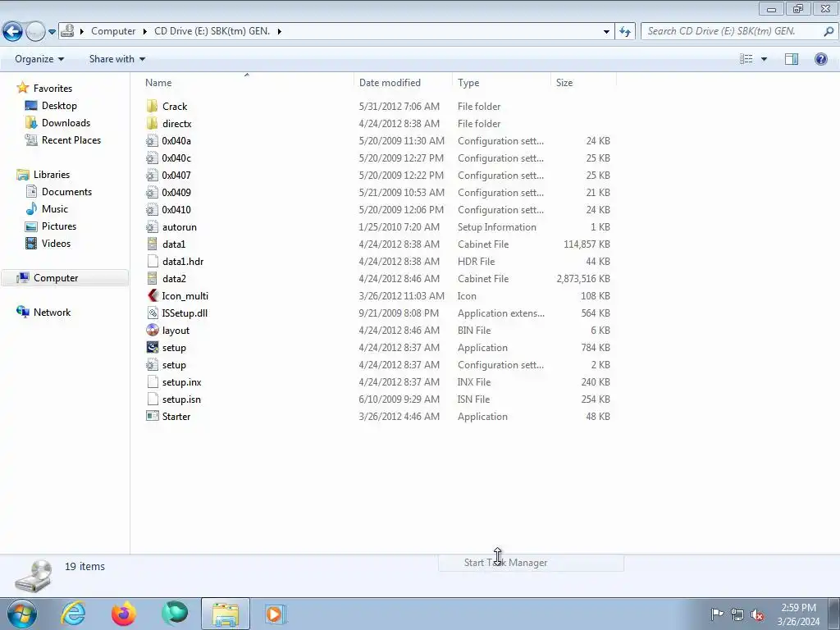
Task: Select the setup.isn file icon
Action: (x=152, y=399)
